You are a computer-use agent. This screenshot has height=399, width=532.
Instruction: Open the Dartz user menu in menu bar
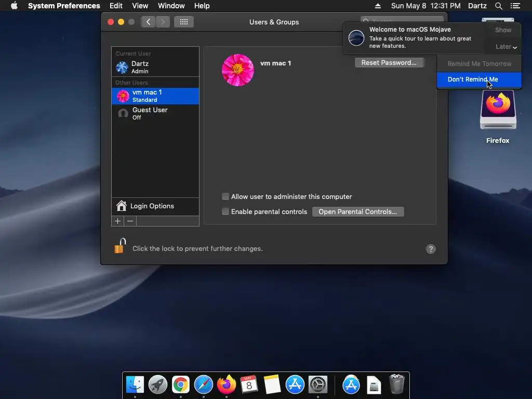[x=477, y=6]
